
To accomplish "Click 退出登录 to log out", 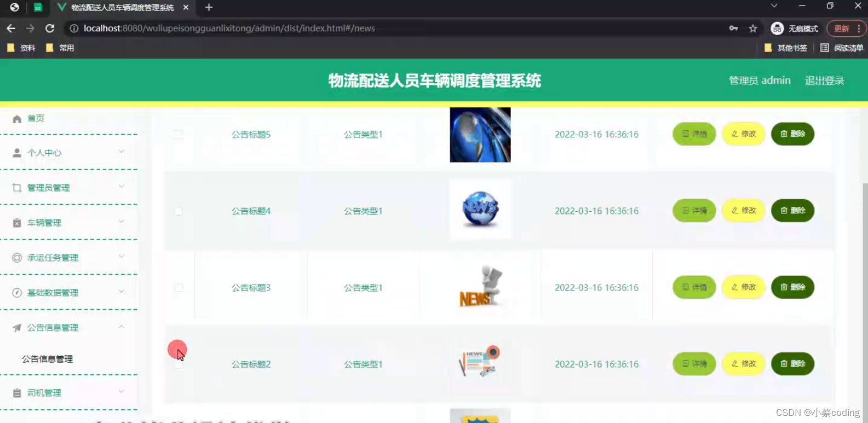I will (x=824, y=80).
